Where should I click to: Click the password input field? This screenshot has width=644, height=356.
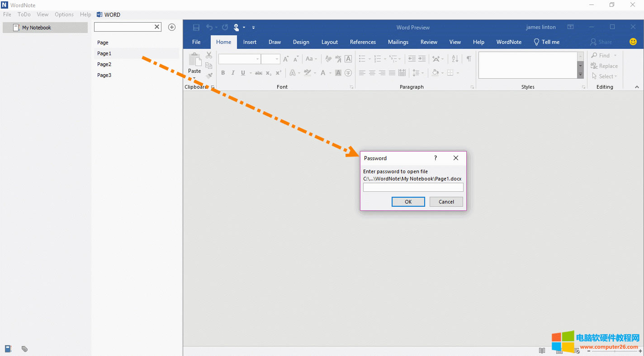click(x=413, y=187)
